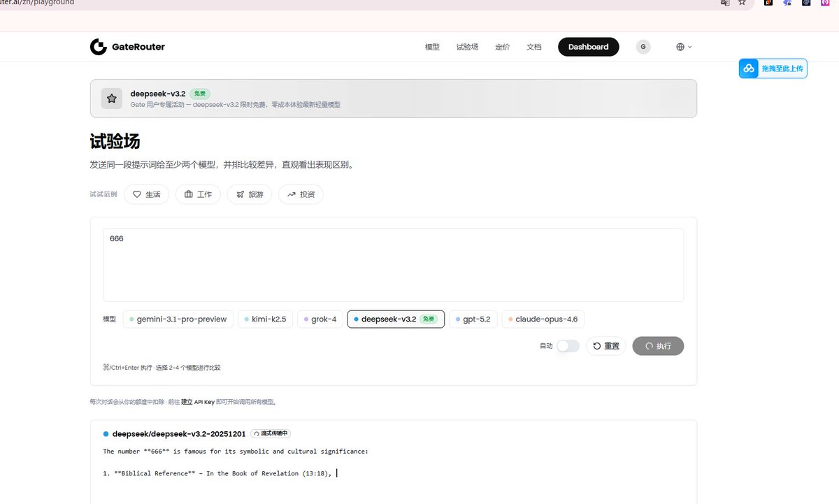
Task: Click the deepseek/deepseek-v3.2-20251201 result heading
Action: click(179, 434)
